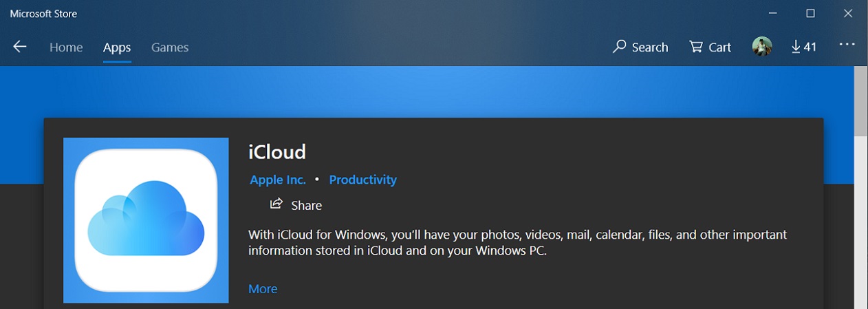
Task: Open the Cart
Action: coord(710,47)
